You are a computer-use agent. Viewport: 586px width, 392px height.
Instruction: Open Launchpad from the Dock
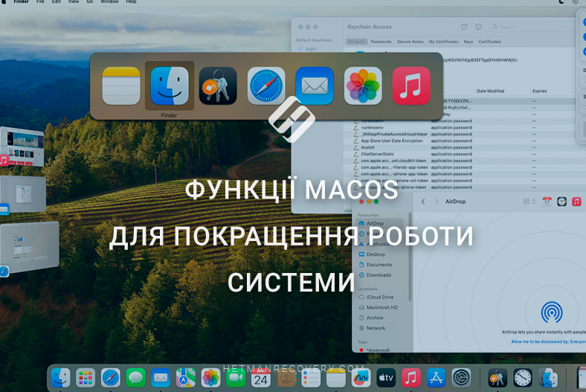coord(86,378)
